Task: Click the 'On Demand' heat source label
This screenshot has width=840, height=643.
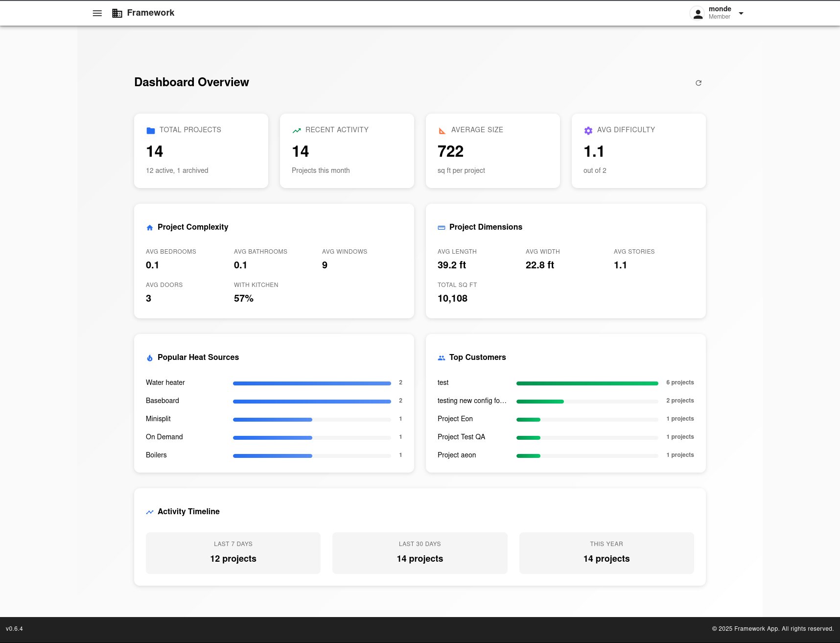Action: 164,437
